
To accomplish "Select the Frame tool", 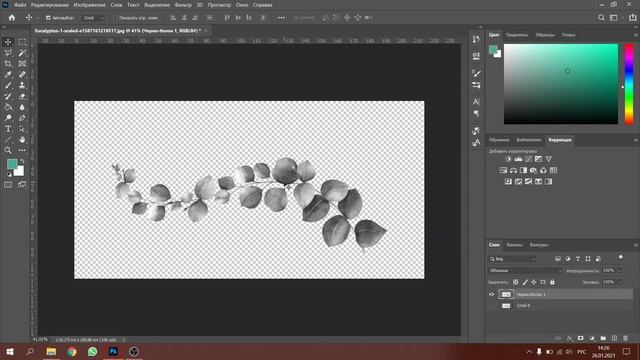I will (x=22, y=64).
